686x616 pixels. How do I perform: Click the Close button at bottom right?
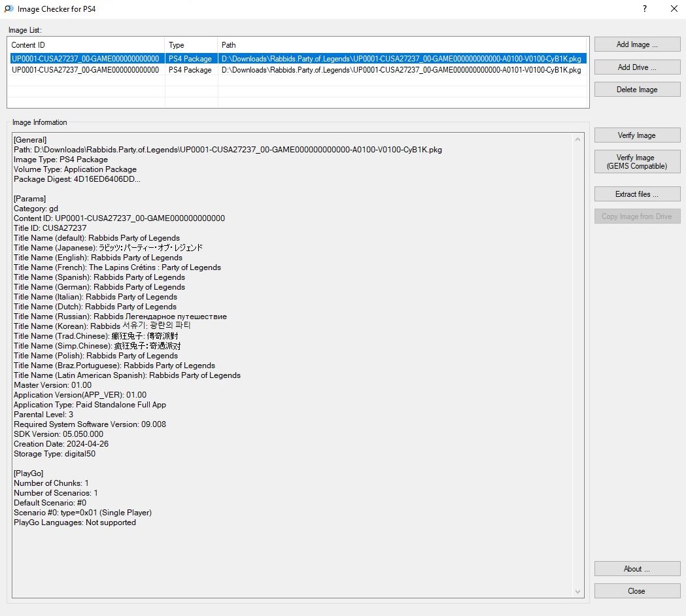tap(637, 591)
